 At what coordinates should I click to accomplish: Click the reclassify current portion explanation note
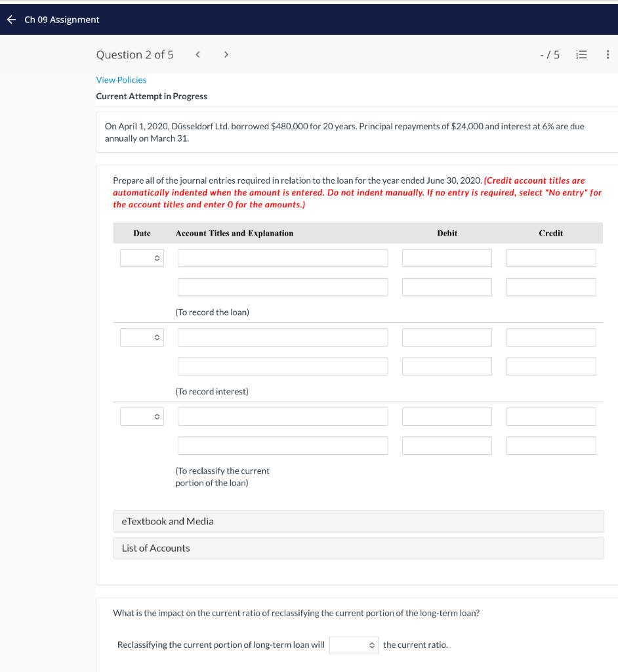tap(222, 476)
